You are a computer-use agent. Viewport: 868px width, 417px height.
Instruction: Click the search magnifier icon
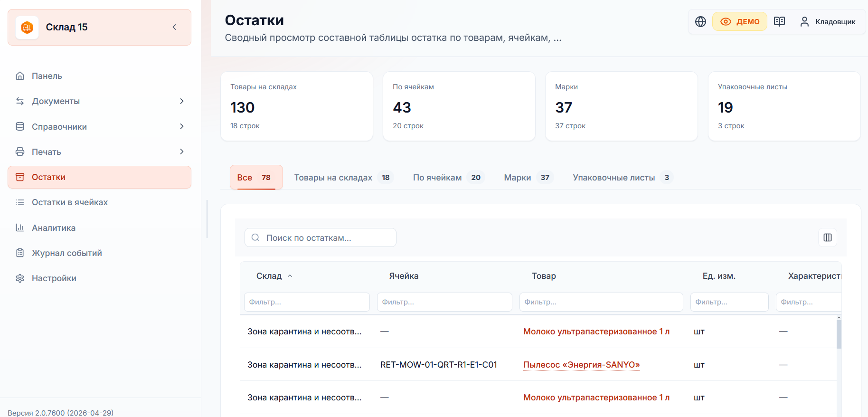click(255, 237)
